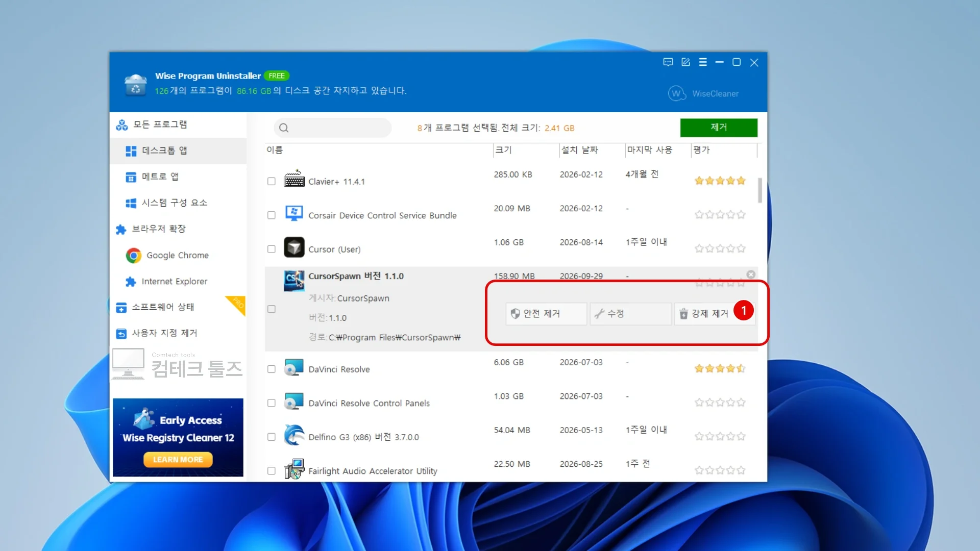Rate Delfino G3 using its stars
980x551 pixels.
[x=720, y=436]
